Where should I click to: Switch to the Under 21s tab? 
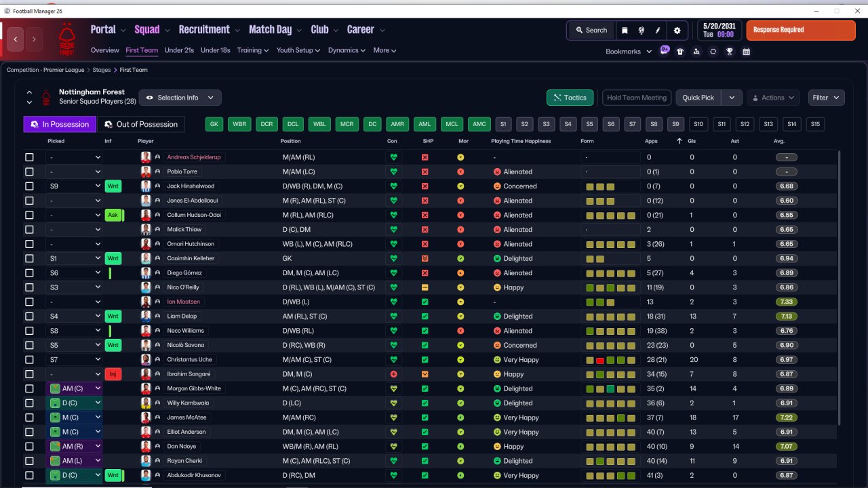pos(179,50)
